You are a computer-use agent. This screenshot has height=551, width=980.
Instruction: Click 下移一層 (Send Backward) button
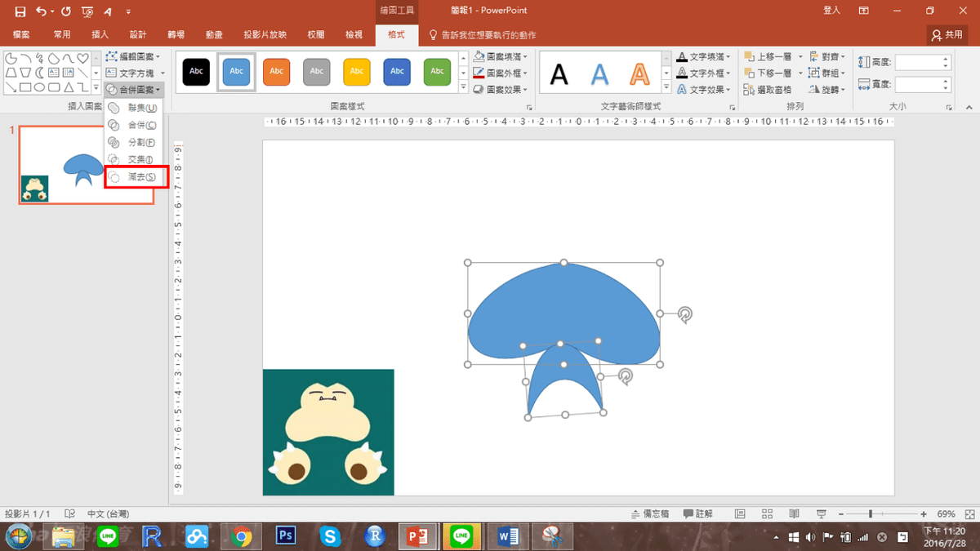tap(767, 73)
